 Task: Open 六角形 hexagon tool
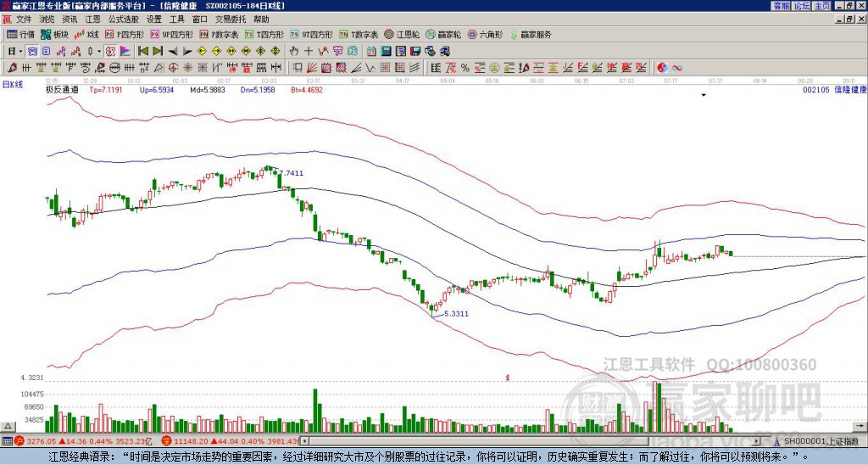point(486,34)
